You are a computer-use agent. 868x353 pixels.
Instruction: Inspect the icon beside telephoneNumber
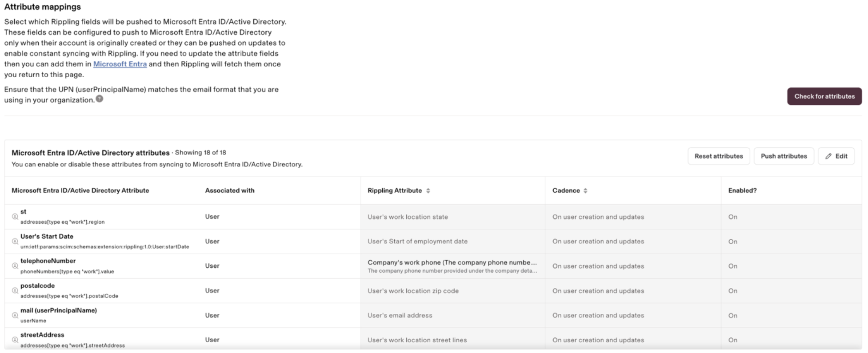pyautogui.click(x=15, y=266)
